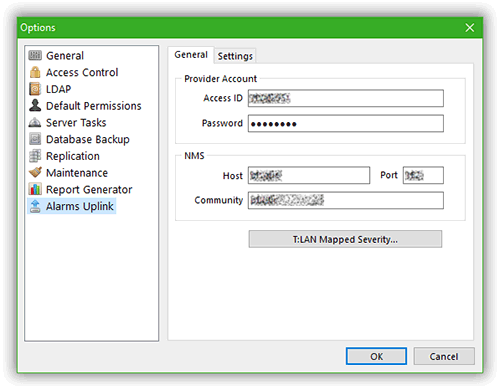
Task: Dismiss dialog with Cancel button
Action: click(444, 356)
